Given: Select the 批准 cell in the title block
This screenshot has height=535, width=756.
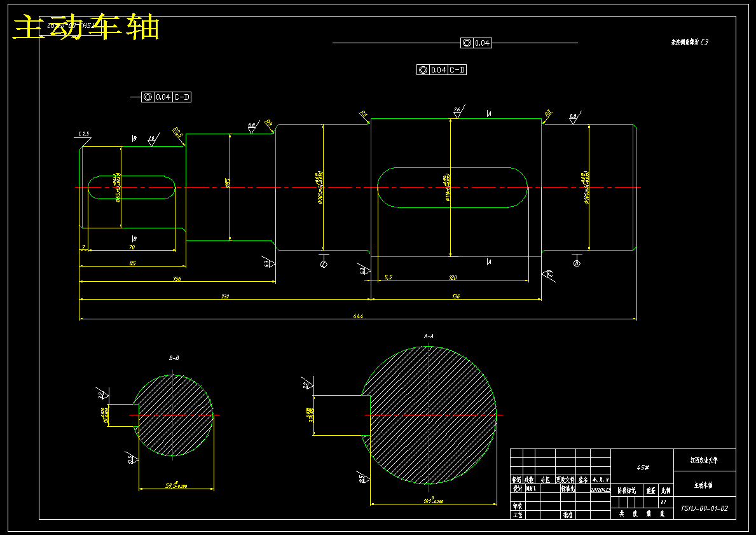Looking at the screenshot, I should [568, 515].
